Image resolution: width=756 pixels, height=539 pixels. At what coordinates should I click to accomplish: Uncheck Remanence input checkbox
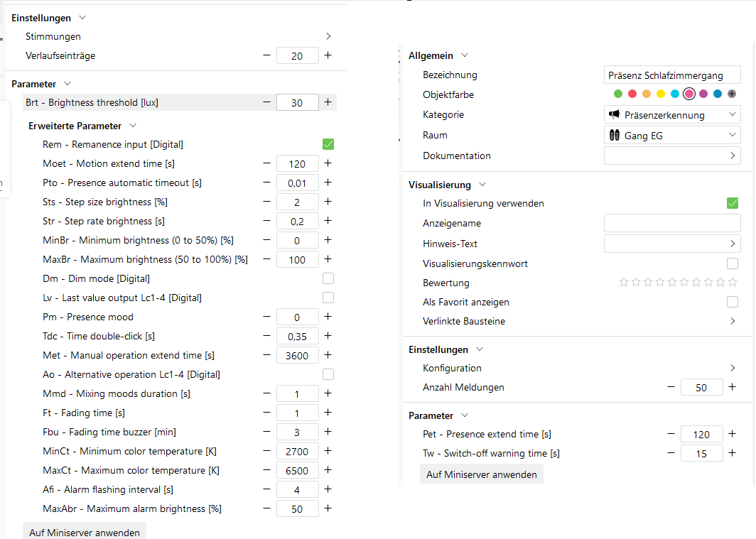(328, 144)
